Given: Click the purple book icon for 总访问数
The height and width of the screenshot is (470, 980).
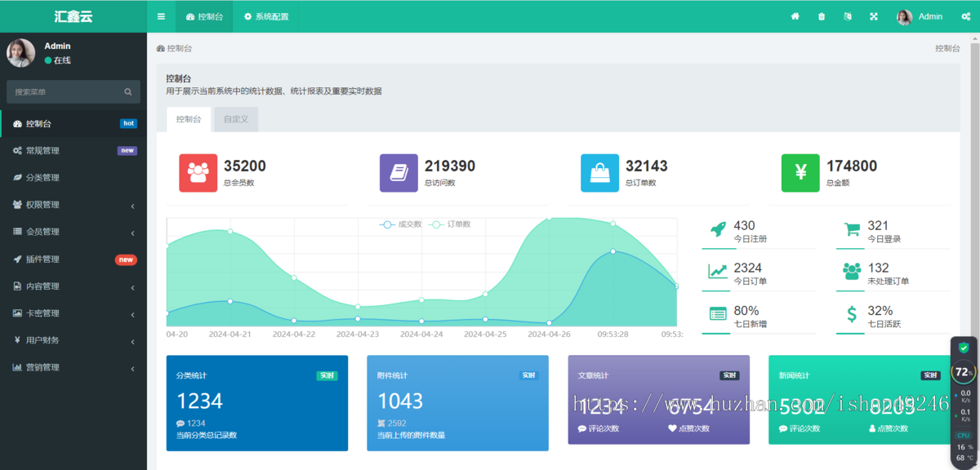Looking at the screenshot, I should click(399, 173).
